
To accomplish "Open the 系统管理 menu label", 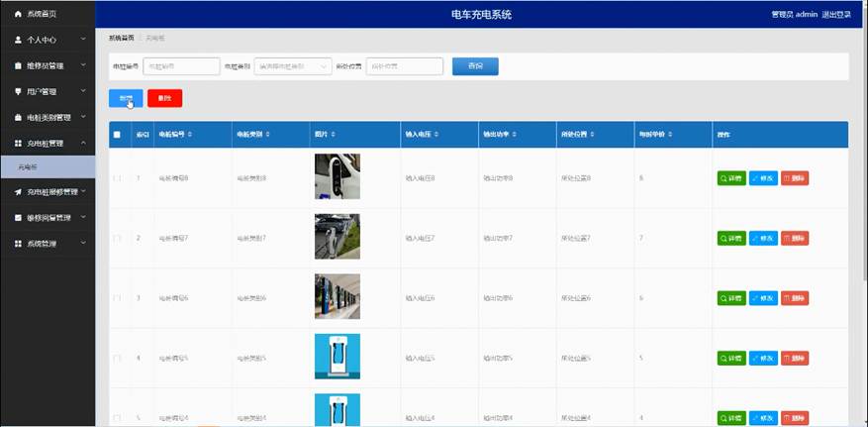I will (42, 243).
